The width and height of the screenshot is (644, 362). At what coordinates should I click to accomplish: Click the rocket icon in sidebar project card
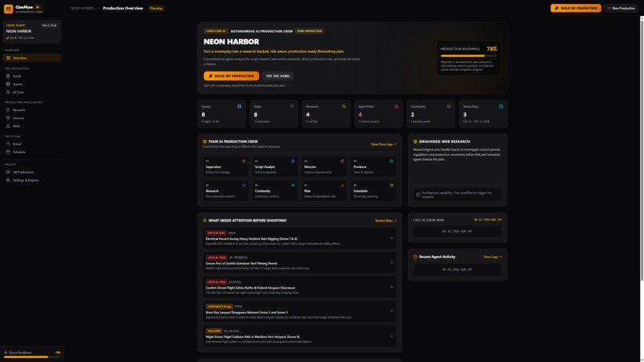coord(7,38)
